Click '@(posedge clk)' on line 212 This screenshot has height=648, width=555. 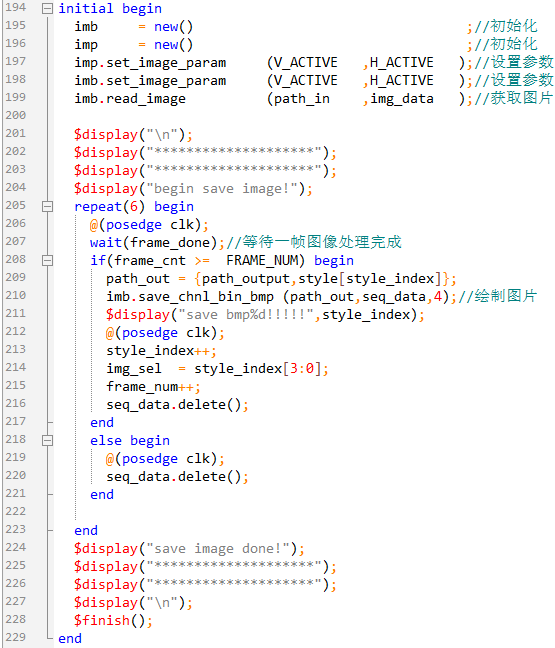coord(165,333)
